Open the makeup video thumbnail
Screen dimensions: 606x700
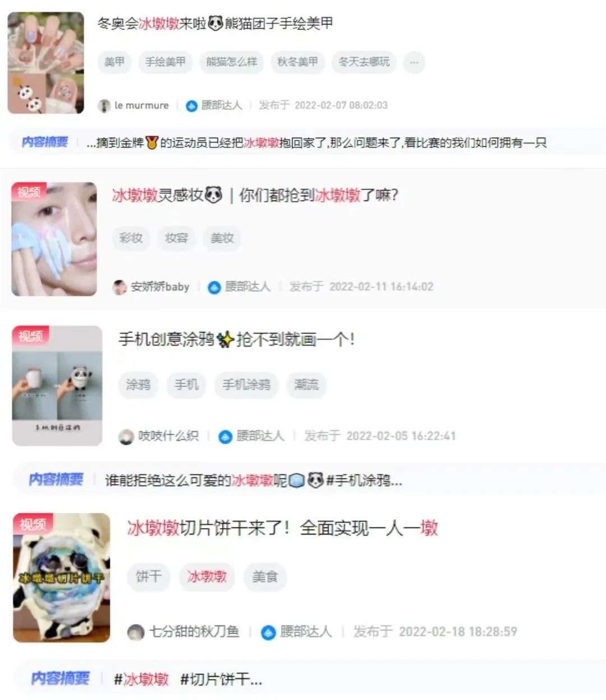point(54,239)
